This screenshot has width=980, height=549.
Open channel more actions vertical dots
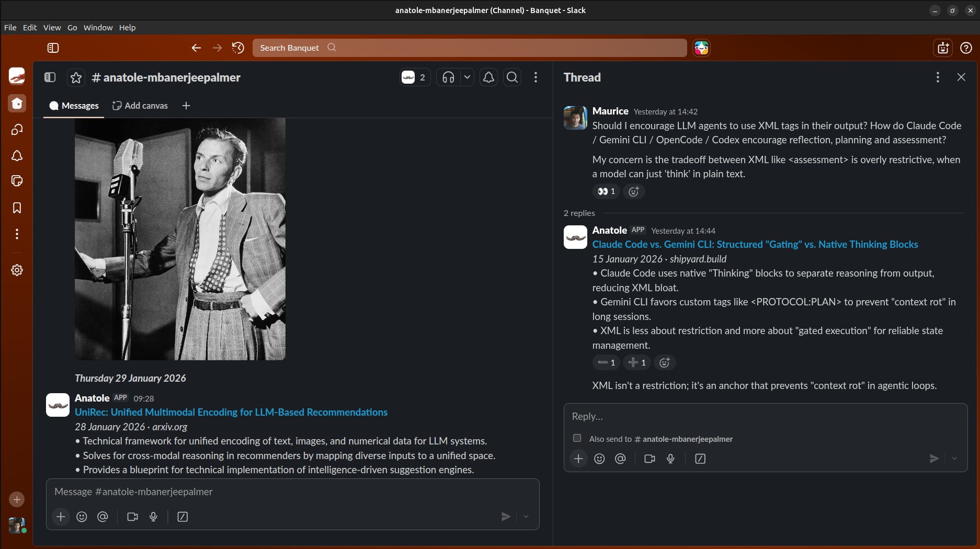[535, 77]
